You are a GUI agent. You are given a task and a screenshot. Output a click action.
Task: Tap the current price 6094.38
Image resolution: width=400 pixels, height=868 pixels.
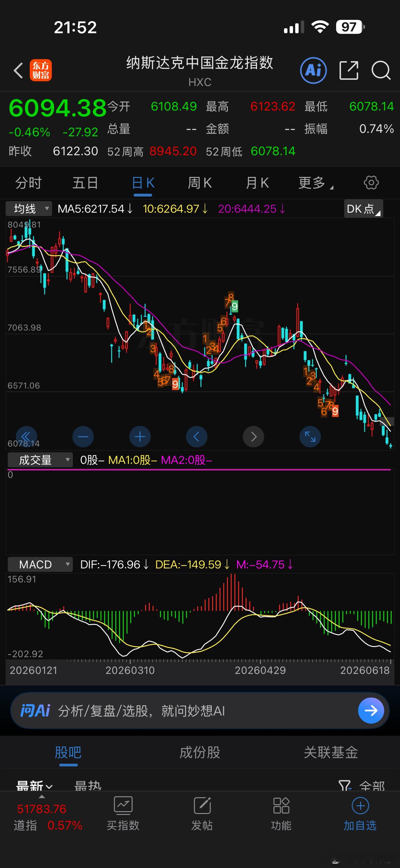click(x=58, y=108)
